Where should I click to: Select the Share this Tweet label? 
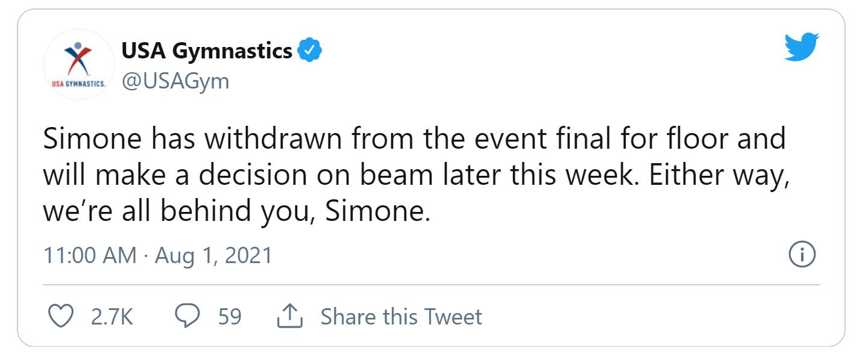(401, 317)
